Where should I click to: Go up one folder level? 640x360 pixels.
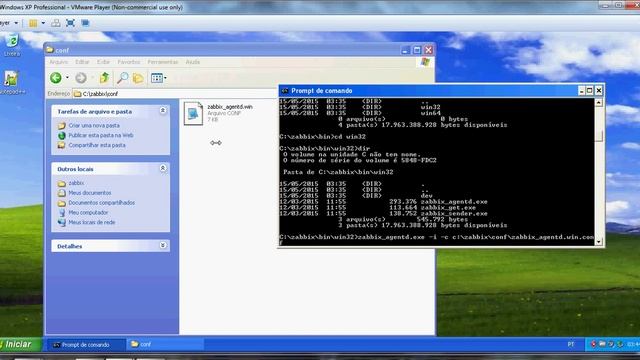104,78
